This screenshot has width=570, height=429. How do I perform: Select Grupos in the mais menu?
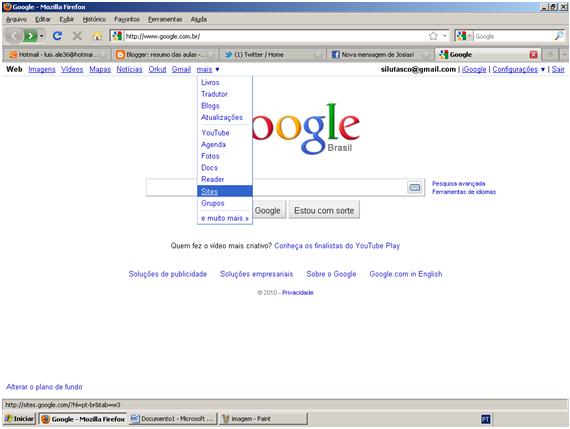click(213, 203)
